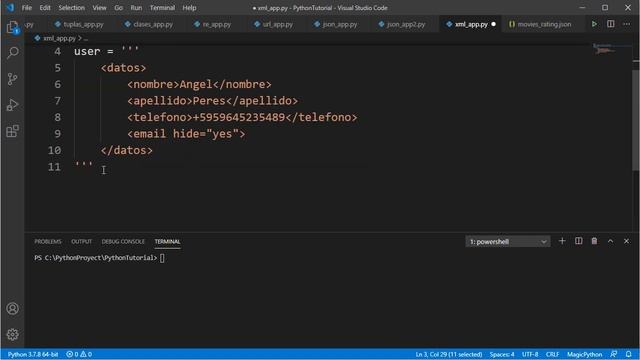Open the Extensions view
This screenshot has width=640, height=360.
tap(13, 131)
